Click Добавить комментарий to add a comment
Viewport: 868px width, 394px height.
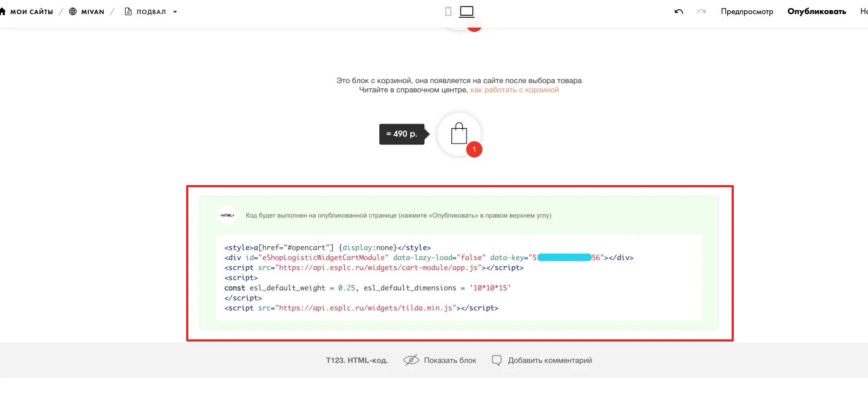[550, 360]
